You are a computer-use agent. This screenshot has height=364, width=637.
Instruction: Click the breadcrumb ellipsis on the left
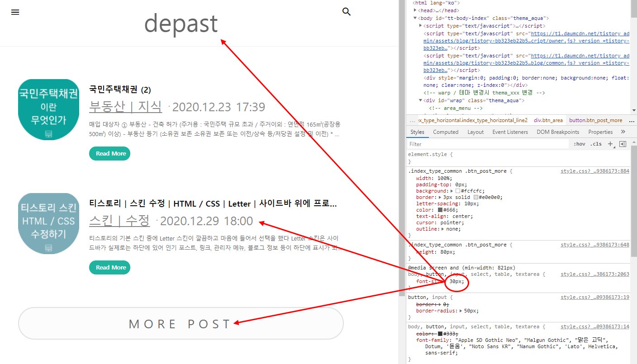412,120
